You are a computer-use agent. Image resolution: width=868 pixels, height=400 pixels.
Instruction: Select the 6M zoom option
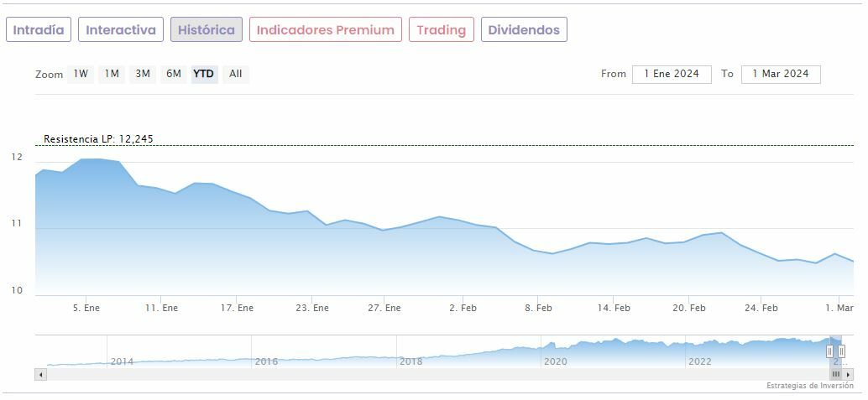pos(174,74)
